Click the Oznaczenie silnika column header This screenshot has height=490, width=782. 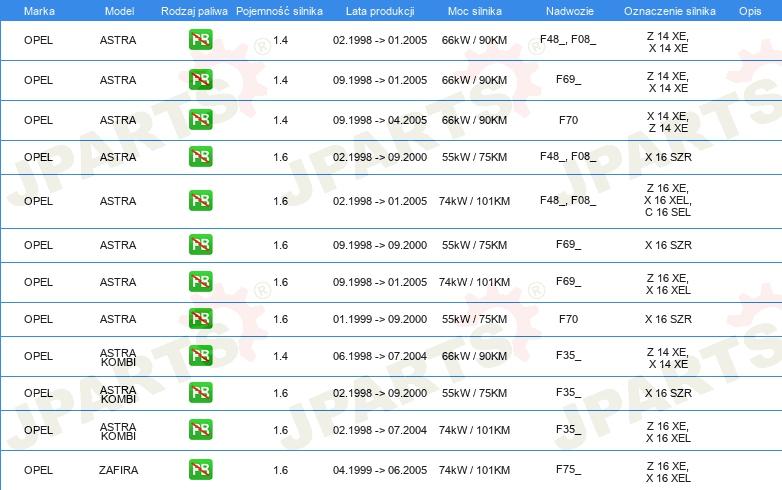click(x=670, y=11)
